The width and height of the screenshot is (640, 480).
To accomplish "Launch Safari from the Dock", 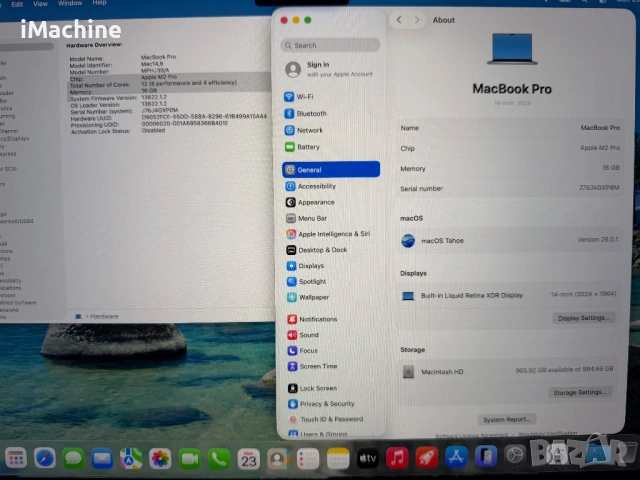I will (x=45, y=458).
